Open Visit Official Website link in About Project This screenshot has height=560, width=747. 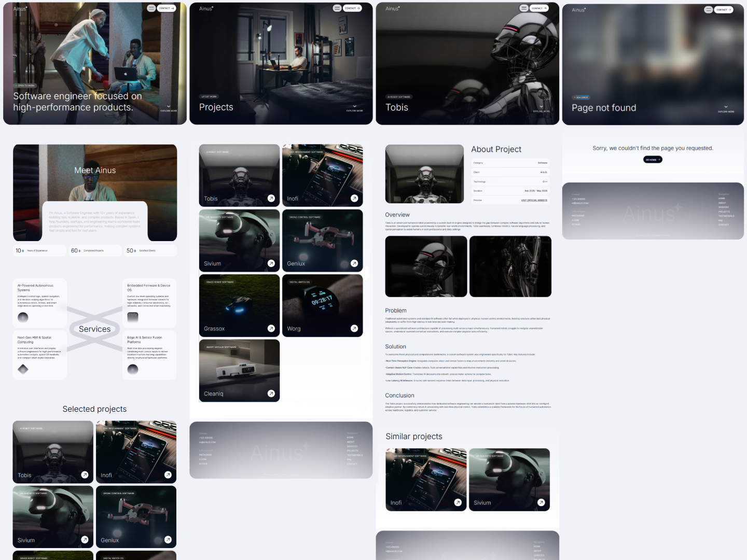tap(534, 200)
